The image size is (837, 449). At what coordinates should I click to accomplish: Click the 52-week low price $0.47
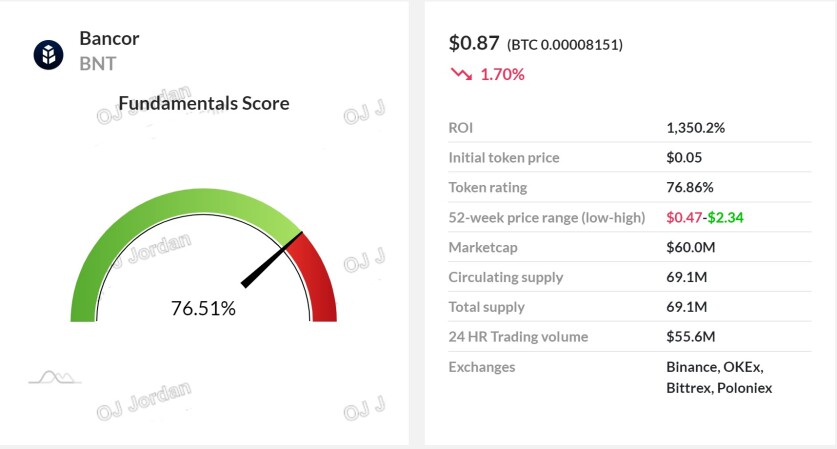pyautogui.click(x=684, y=217)
